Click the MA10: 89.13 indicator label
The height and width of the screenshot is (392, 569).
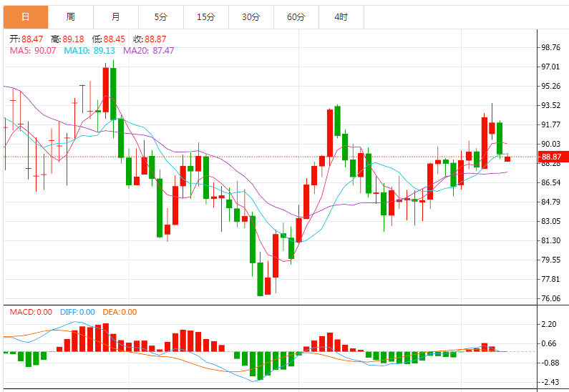point(89,50)
